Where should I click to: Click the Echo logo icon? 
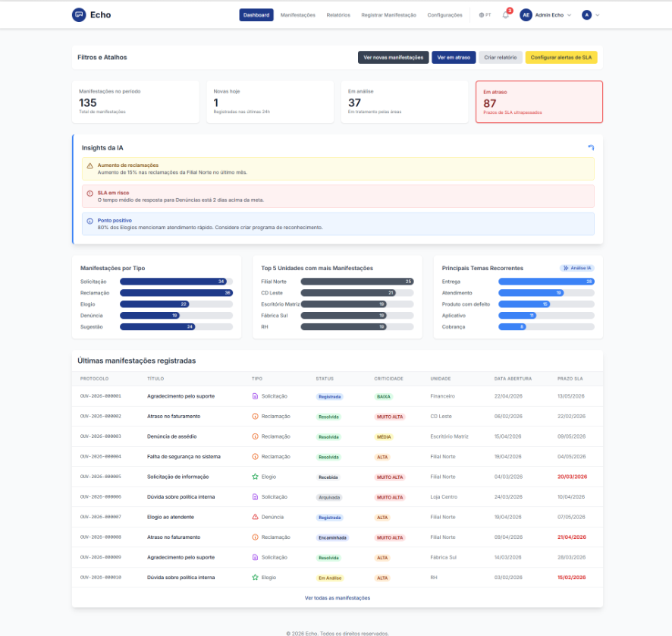79,15
